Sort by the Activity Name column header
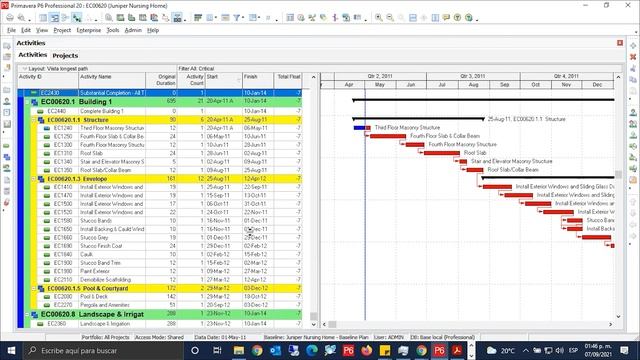 click(112, 80)
